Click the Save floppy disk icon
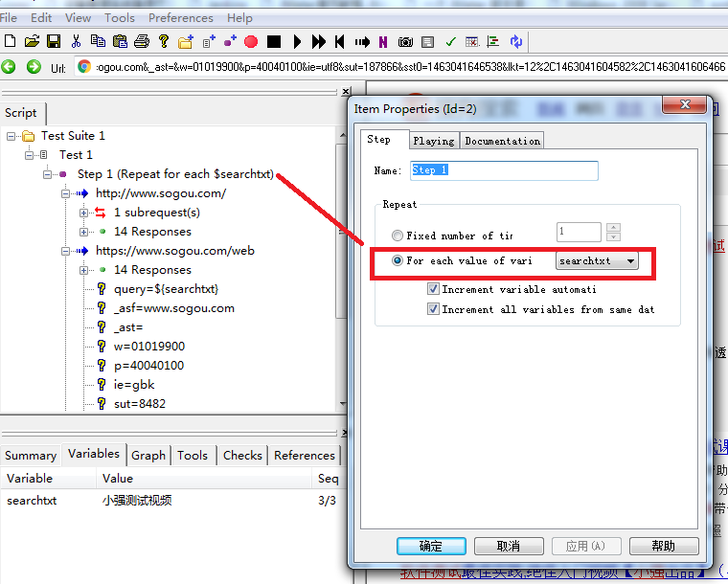 click(x=54, y=41)
